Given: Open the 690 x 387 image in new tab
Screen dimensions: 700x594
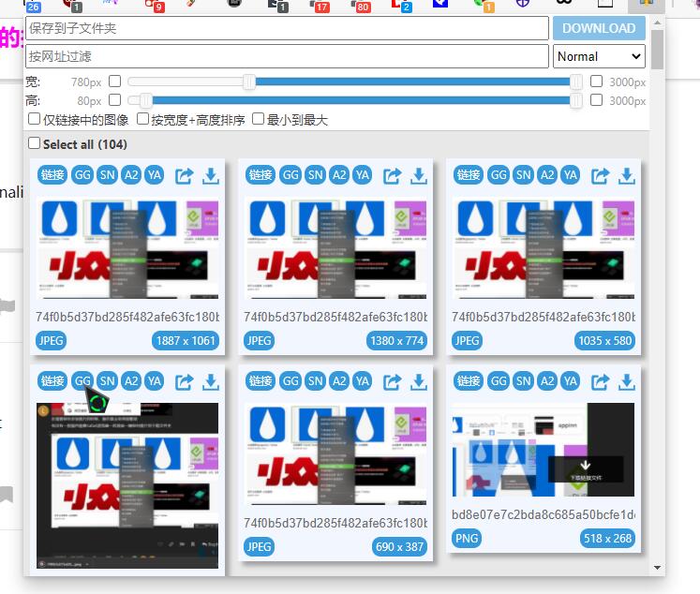Looking at the screenshot, I should pos(393,381).
